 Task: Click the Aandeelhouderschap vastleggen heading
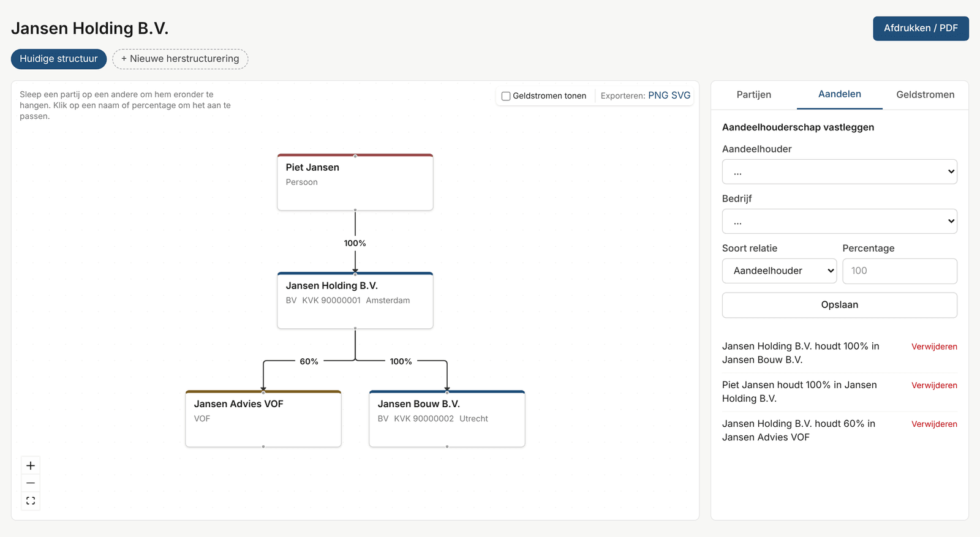(x=798, y=127)
